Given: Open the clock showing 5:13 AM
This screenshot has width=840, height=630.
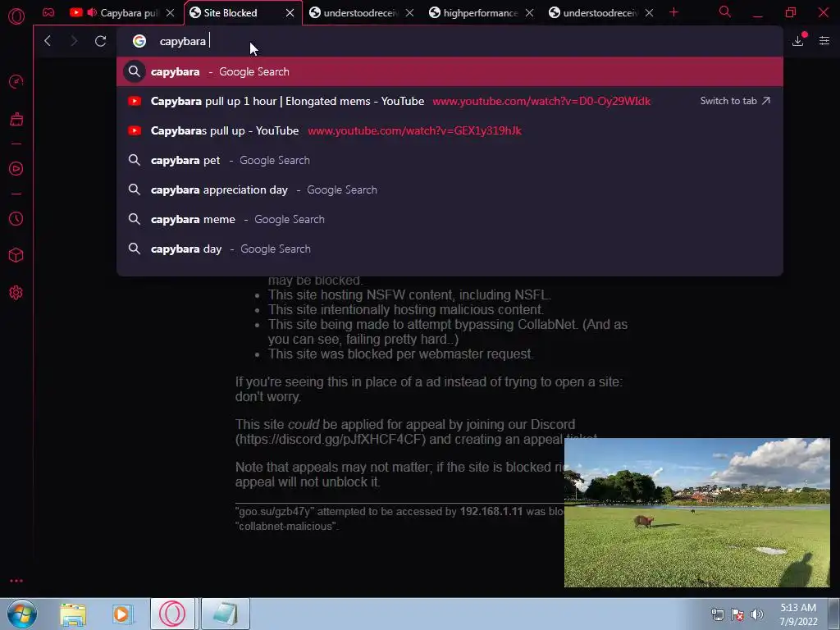Looking at the screenshot, I should [798, 614].
